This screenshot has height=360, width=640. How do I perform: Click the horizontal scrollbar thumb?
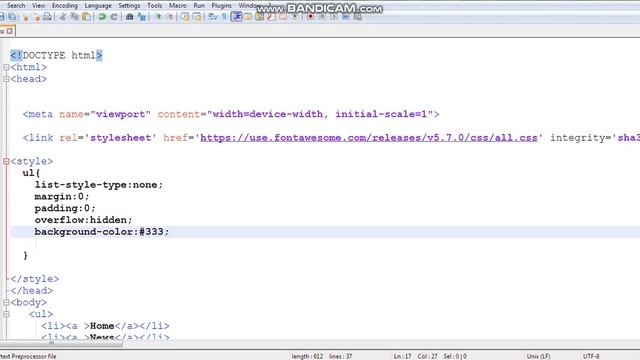point(61,344)
